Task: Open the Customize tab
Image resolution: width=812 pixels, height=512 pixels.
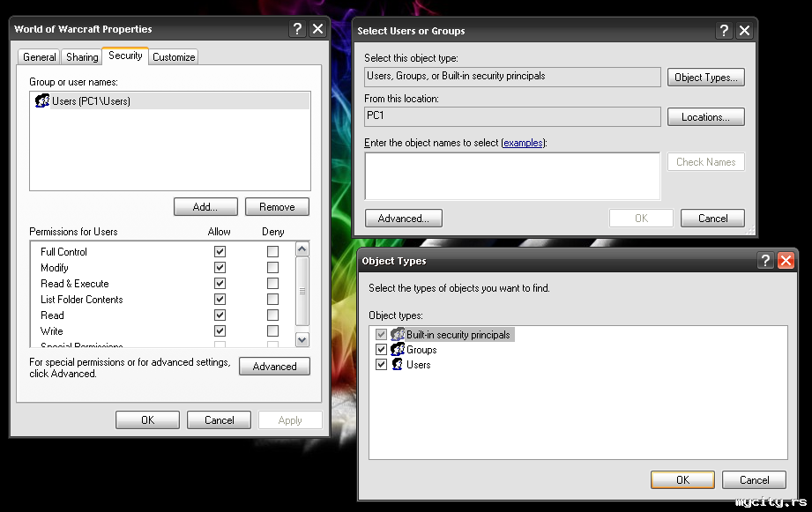Action: [x=174, y=57]
